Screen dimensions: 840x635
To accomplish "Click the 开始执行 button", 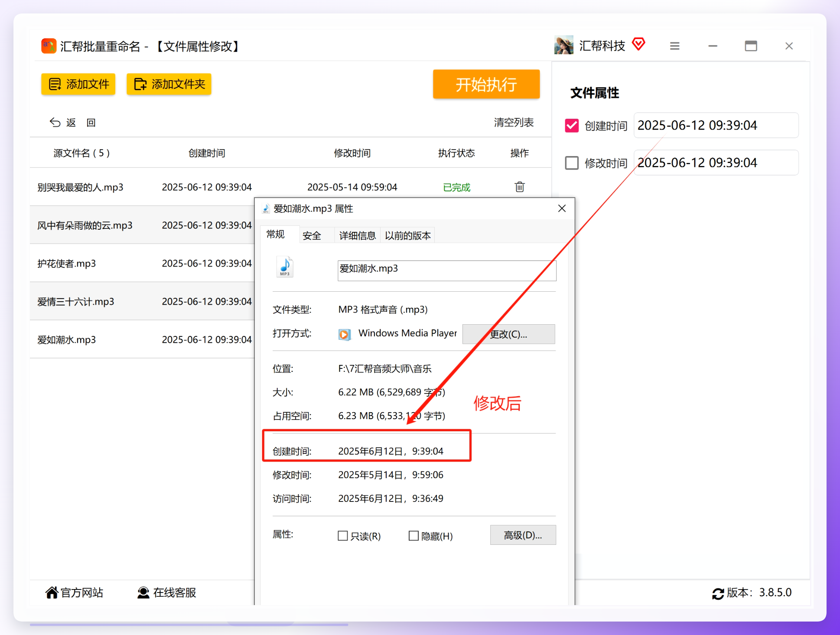I will pyautogui.click(x=486, y=84).
